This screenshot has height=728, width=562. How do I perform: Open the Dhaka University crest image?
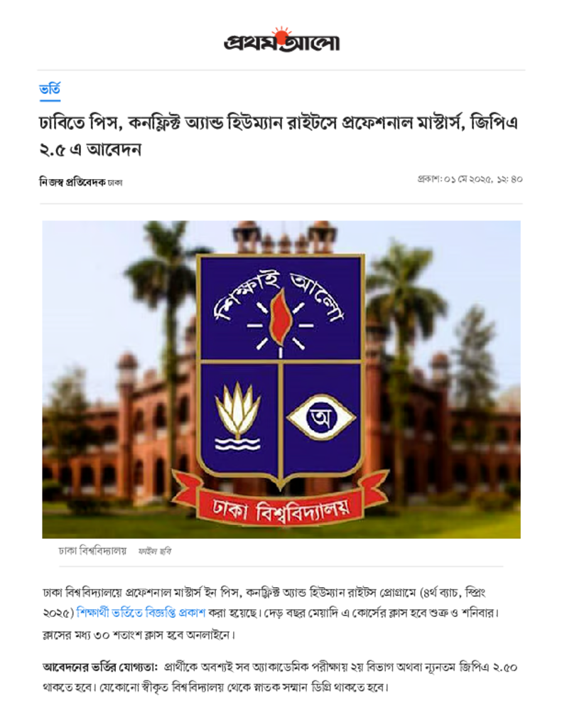click(x=281, y=380)
